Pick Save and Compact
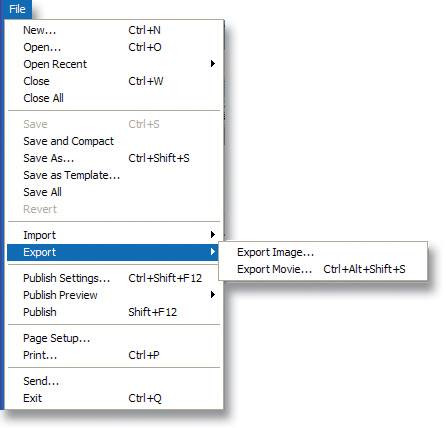Image resolution: width=446 pixels, height=428 pixels. 114,141
